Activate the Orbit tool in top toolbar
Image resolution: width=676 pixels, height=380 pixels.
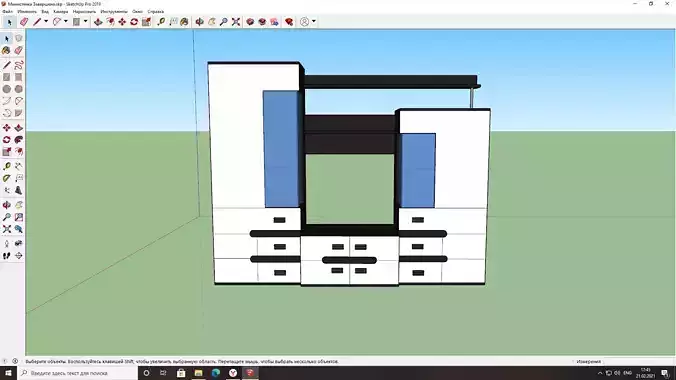199,22
